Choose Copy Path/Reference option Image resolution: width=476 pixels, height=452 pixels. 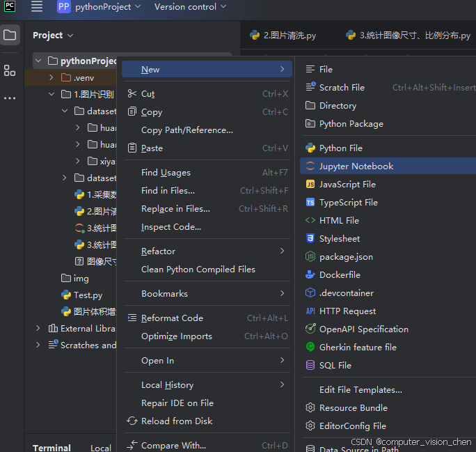(x=207, y=130)
